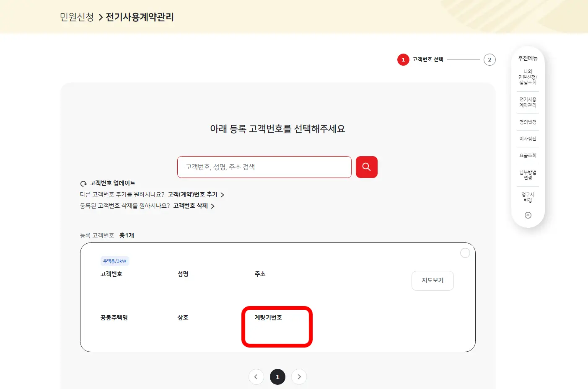Open 전기사용계약관리 from the sidebar
Image resolution: width=588 pixels, height=389 pixels.
pos(528,102)
